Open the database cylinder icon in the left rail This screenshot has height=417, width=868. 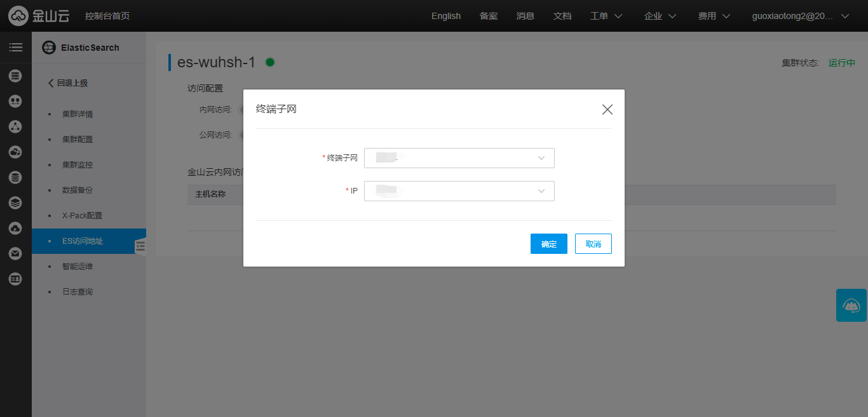click(16, 178)
